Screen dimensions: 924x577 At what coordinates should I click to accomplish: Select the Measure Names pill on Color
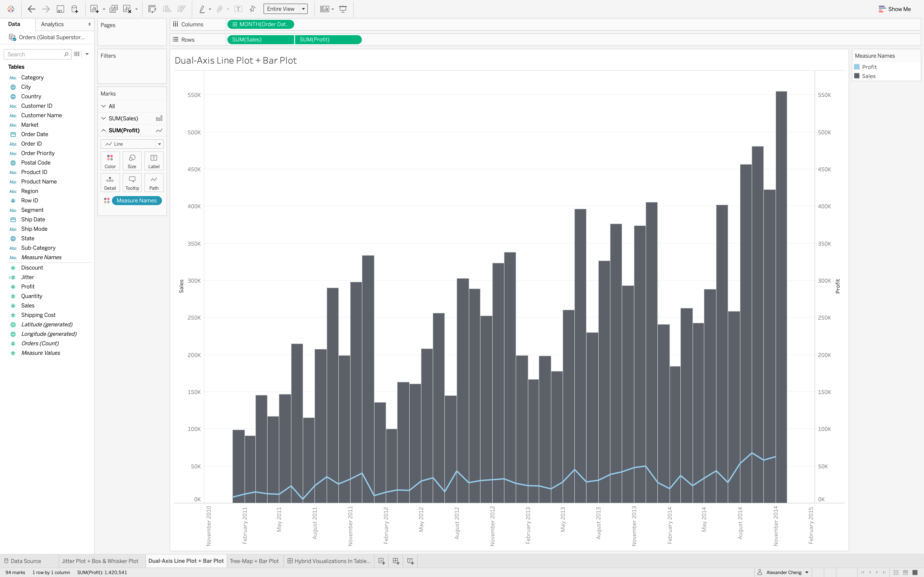coord(136,200)
